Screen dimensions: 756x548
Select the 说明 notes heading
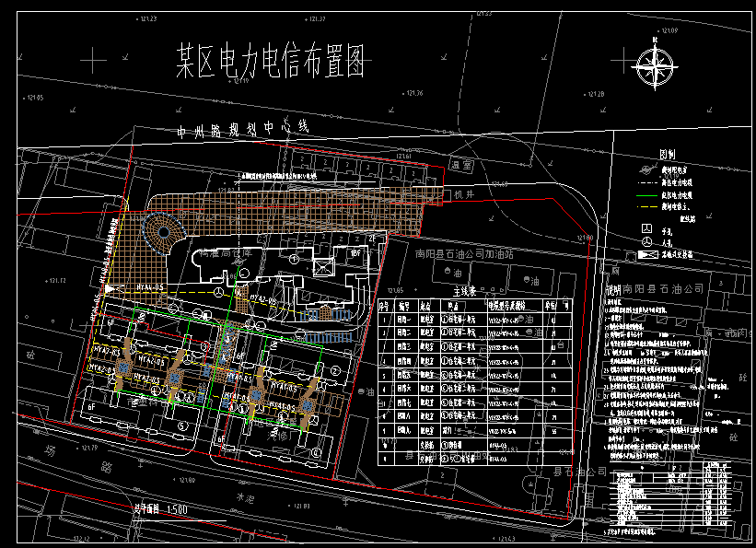tap(612, 288)
